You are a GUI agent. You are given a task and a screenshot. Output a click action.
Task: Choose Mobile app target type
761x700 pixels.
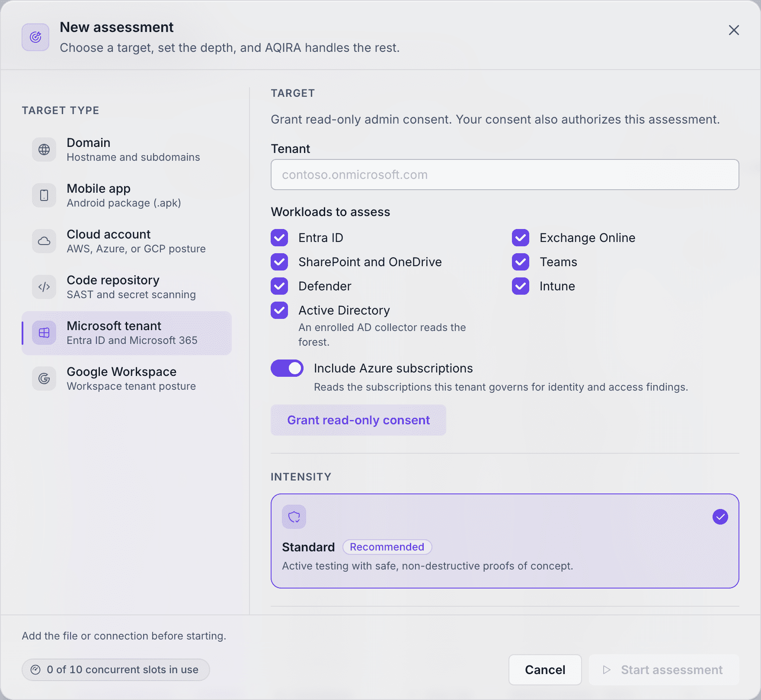click(127, 195)
